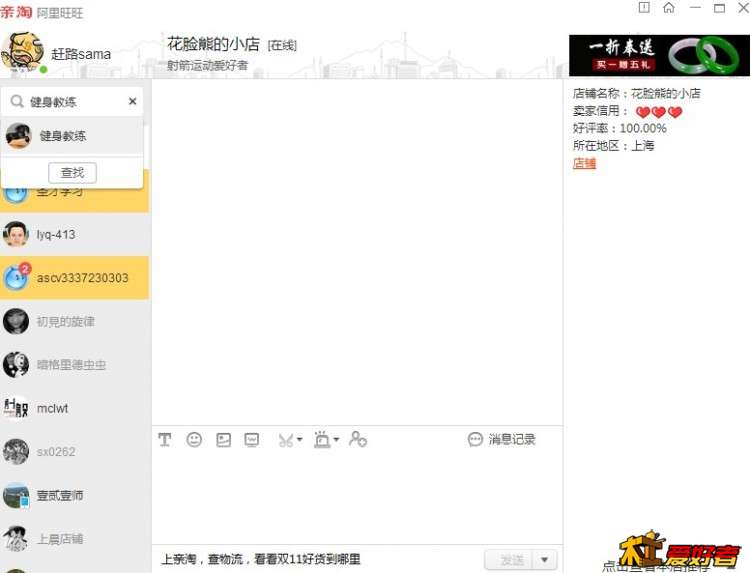Open chat with 壹贰壹师

coord(75,496)
